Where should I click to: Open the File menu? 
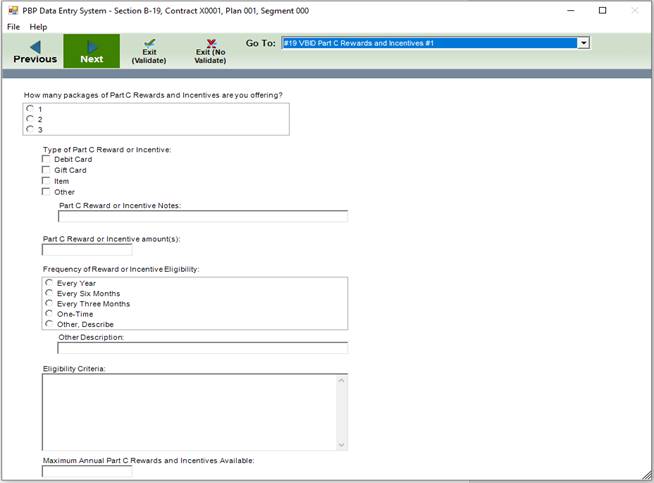coord(13,27)
